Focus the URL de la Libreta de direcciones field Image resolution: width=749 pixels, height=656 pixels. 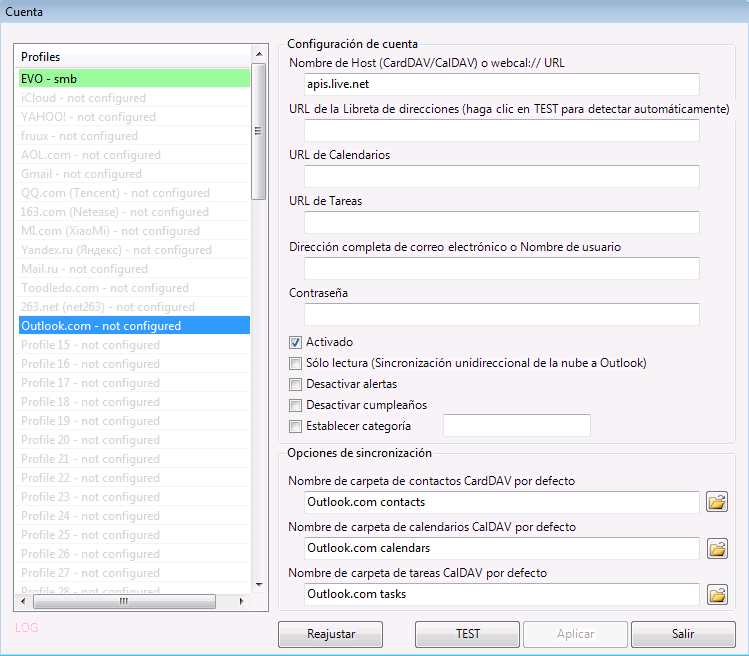(502, 130)
